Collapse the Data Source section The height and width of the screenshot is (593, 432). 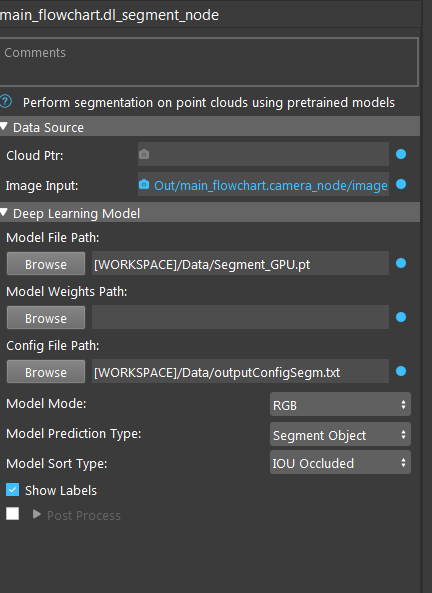tap(4, 127)
